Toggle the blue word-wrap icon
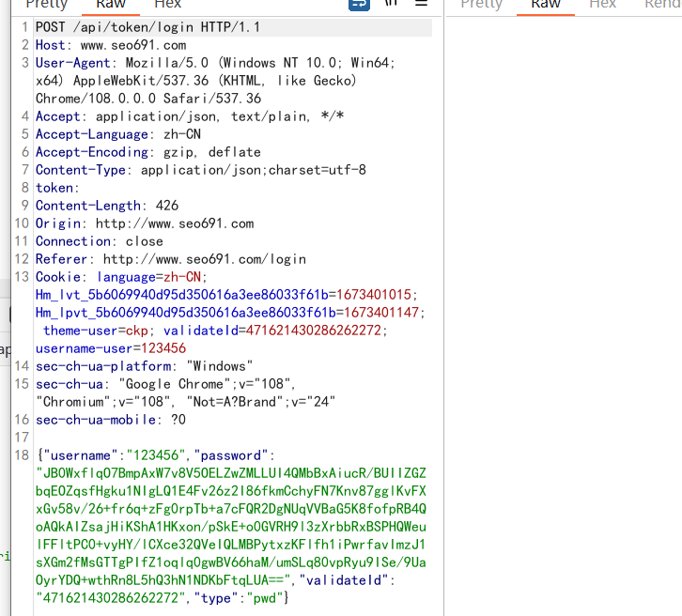The height and width of the screenshot is (616, 682). point(359,5)
